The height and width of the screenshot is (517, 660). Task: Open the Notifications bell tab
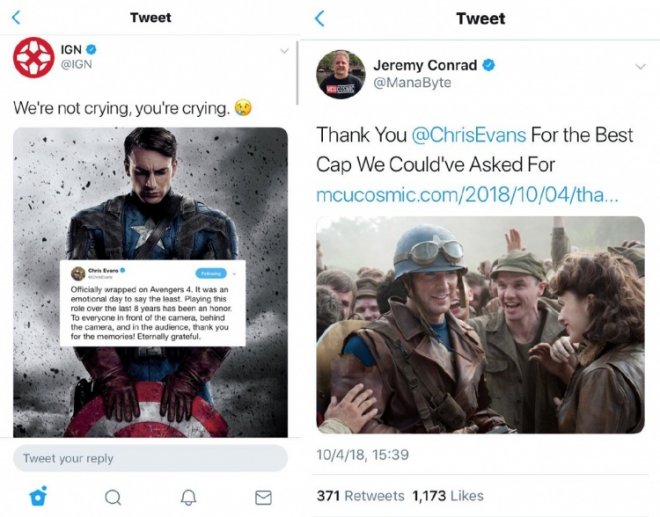tap(188, 497)
